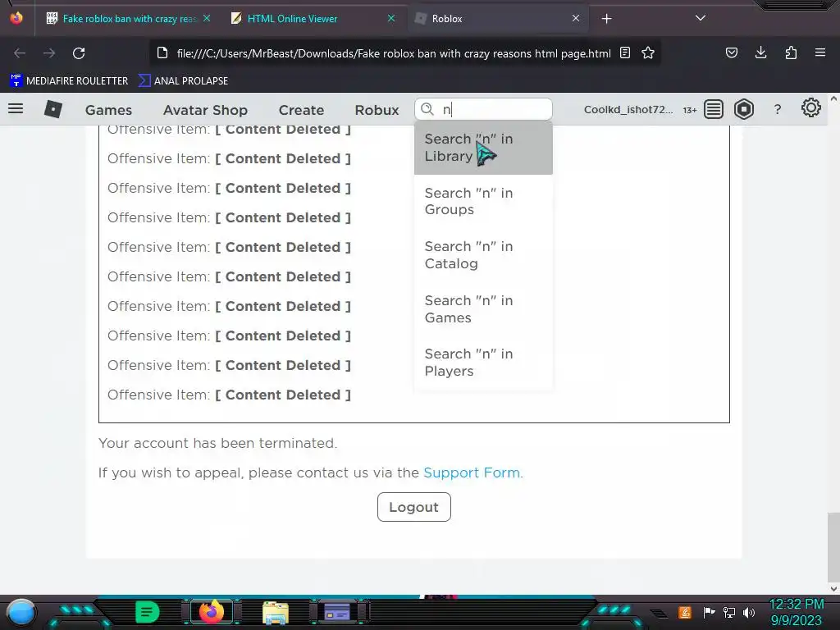This screenshot has height=630, width=840.
Task: Open Avatar Shop in Roblox navigation
Action: click(x=205, y=110)
